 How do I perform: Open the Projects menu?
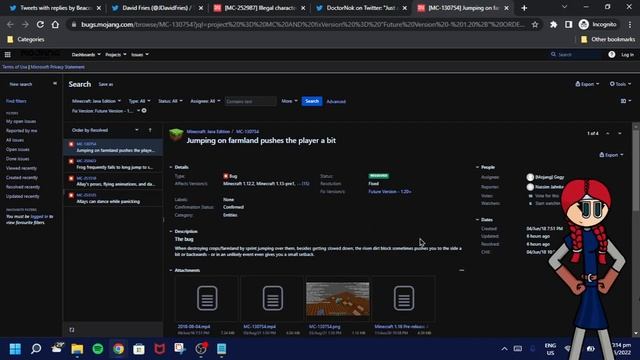pyautogui.click(x=116, y=54)
